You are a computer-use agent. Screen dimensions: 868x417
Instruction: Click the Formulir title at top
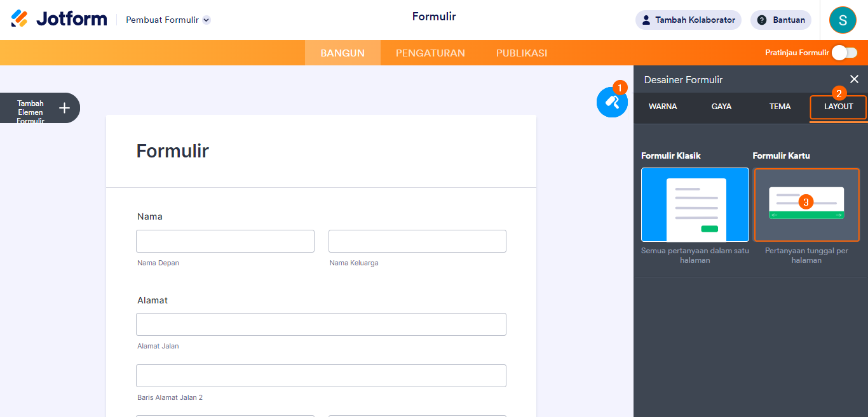pos(434,17)
